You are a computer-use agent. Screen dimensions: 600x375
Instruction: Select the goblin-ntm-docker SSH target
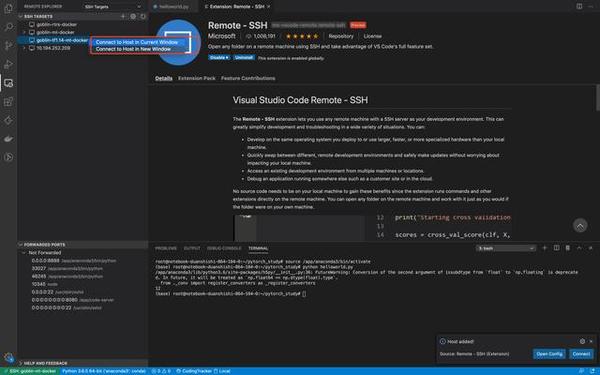(x=56, y=24)
